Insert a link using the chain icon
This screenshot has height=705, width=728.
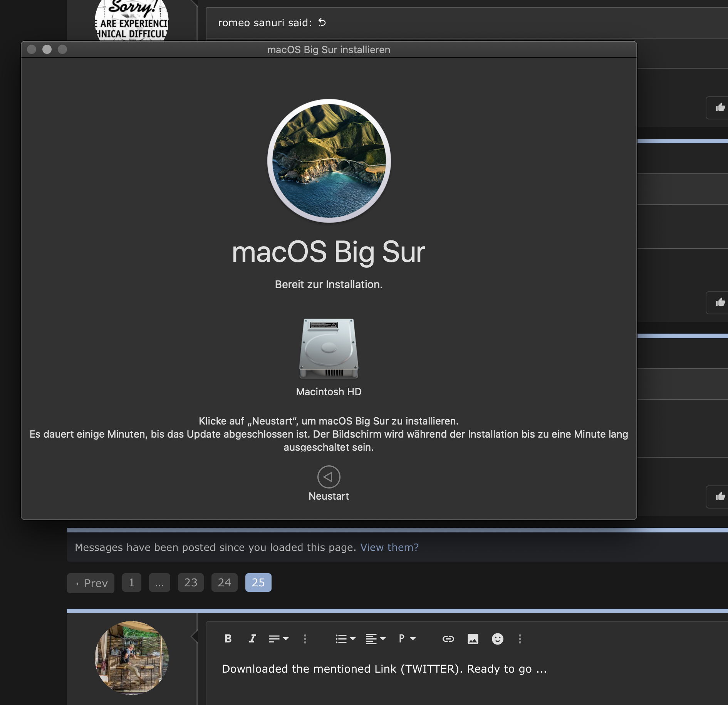pos(448,639)
